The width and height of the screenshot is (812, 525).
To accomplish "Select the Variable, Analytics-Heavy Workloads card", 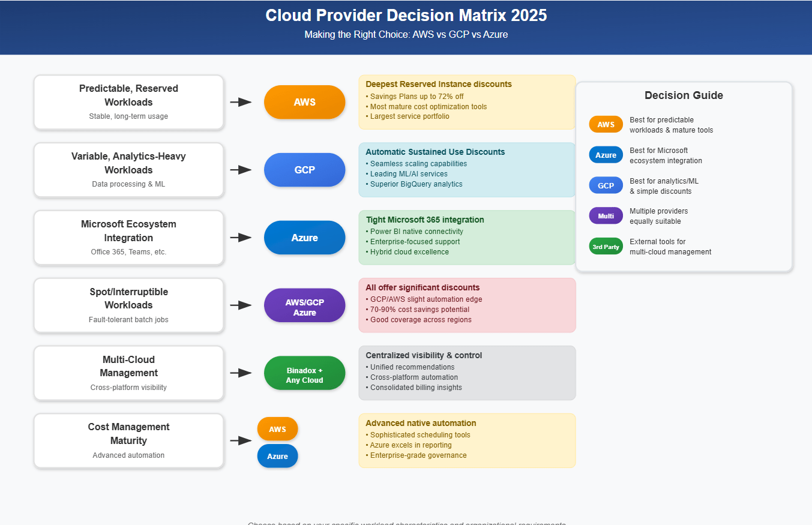I will [129, 170].
